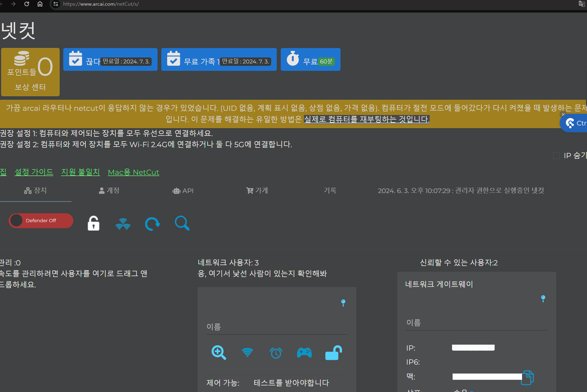This screenshot has width=587, height=392.
Task: Click the 이름 field in network user card
Action: coord(277,327)
